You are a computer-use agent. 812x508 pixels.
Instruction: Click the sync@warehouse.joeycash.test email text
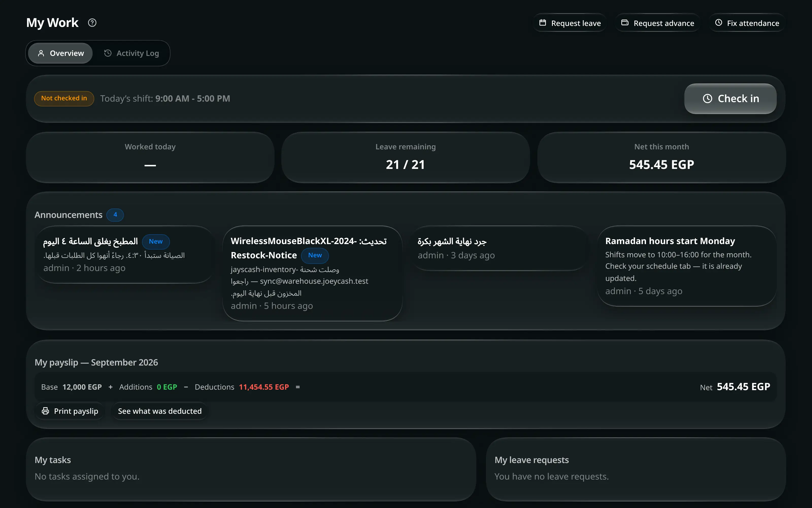pos(314,281)
